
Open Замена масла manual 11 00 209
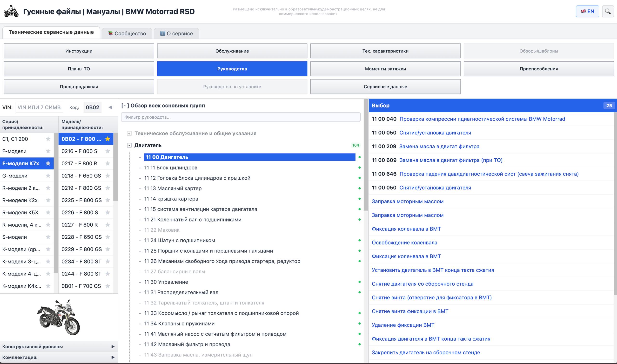click(439, 146)
